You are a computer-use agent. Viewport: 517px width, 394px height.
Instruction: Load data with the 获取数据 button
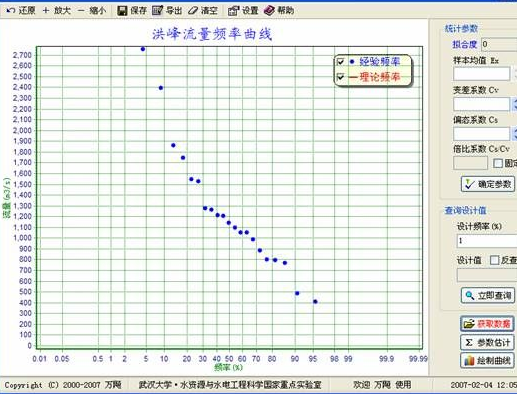487,324
